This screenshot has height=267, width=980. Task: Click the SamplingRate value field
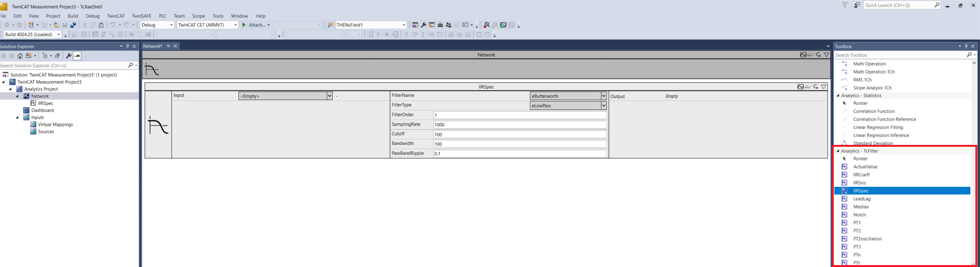pos(520,125)
